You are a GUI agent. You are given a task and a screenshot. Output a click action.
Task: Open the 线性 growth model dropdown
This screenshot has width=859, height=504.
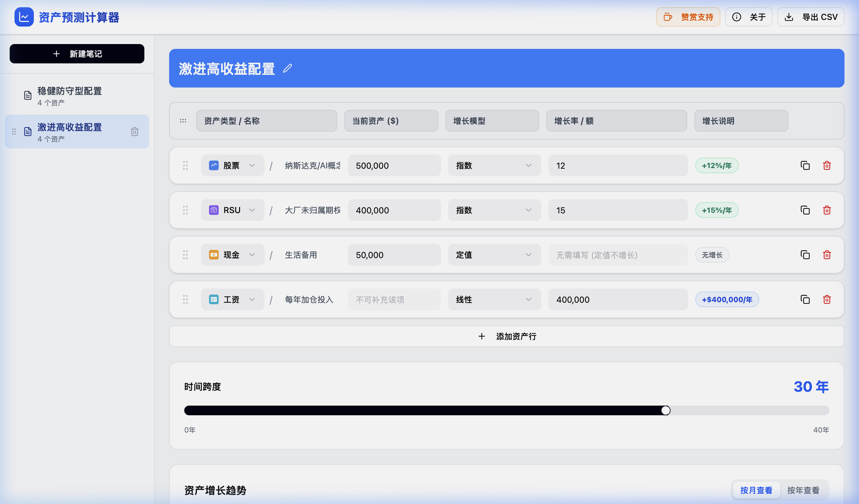click(x=494, y=299)
